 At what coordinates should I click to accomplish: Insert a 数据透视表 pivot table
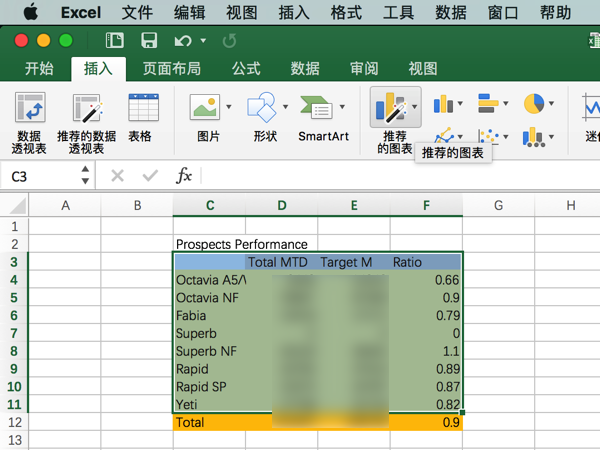(x=29, y=122)
